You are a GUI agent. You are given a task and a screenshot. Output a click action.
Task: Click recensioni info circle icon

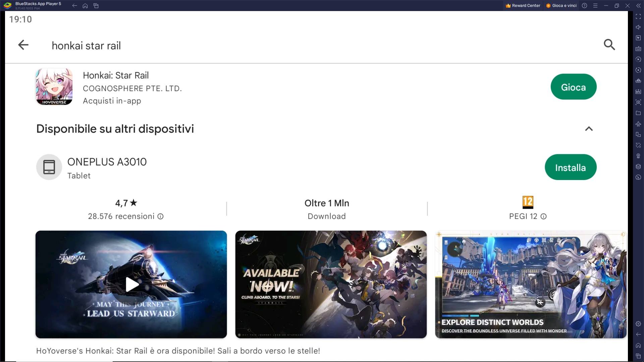pos(160,217)
